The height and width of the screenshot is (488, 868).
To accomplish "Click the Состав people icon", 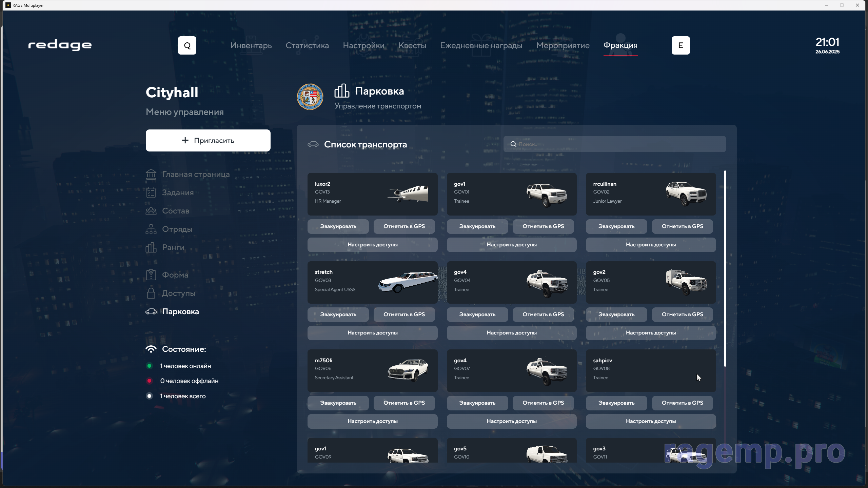I will pos(151,211).
